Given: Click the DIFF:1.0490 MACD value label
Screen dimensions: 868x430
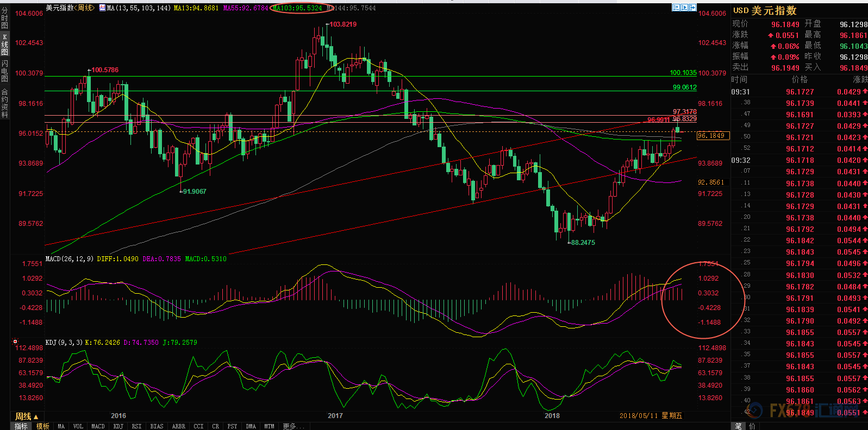Looking at the screenshot, I should 117,259.
